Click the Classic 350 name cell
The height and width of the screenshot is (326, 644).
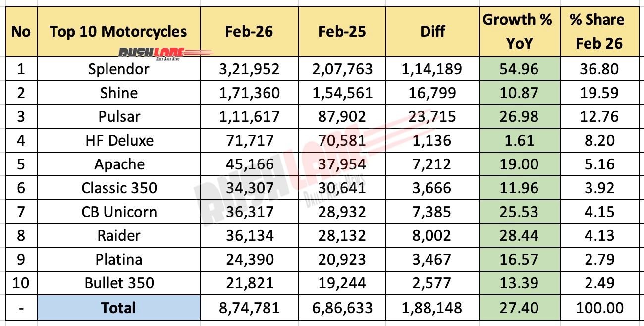pyautogui.click(x=118, y=188)
